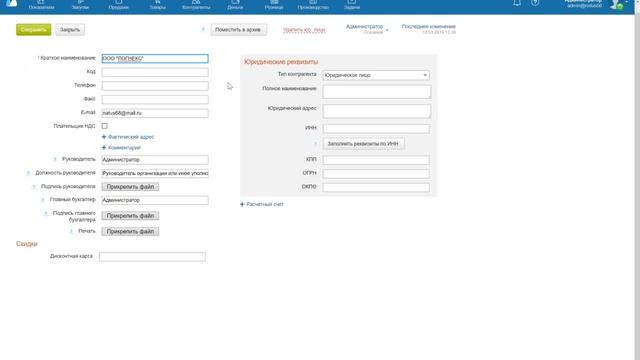Click the Скидки section heading
The image size is (640, 360).
(27, 244)
